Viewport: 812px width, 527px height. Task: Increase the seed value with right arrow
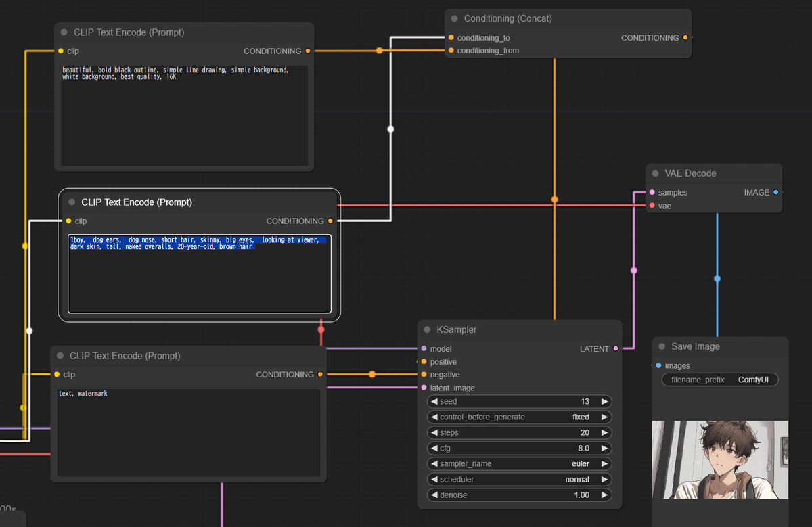(x=604, y=402)
